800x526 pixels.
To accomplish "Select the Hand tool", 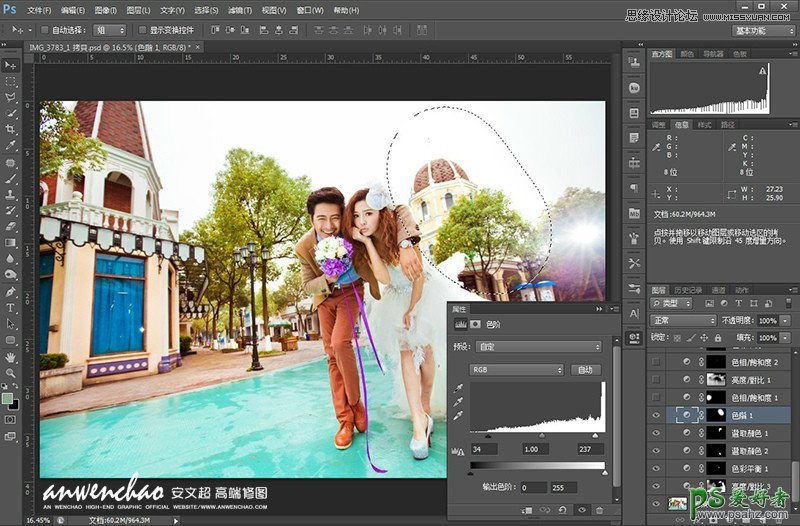I will coord(11,356).
